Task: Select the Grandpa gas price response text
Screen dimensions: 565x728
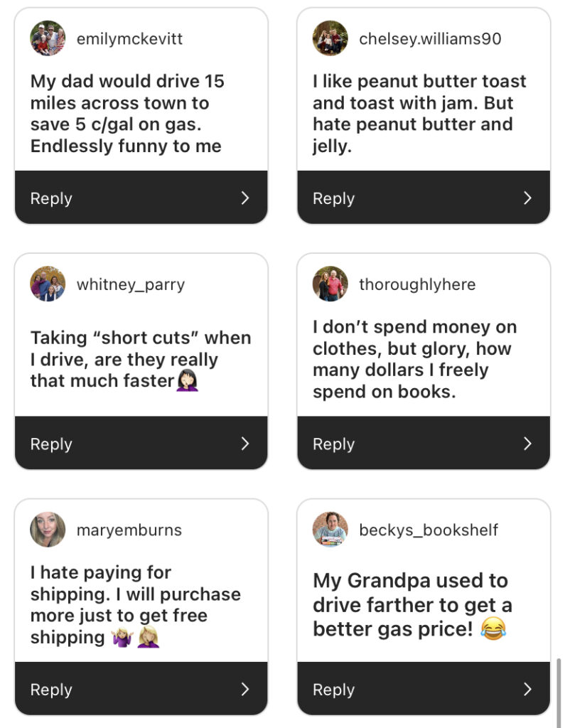Action: [x=412, y=604]
